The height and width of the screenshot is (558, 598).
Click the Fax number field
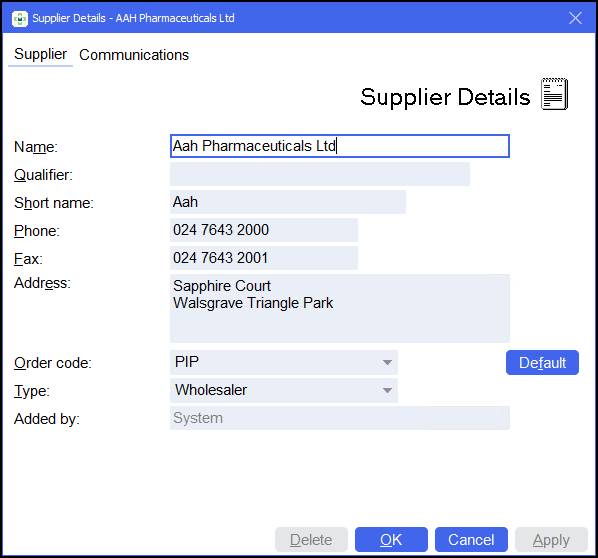[264, 258]
